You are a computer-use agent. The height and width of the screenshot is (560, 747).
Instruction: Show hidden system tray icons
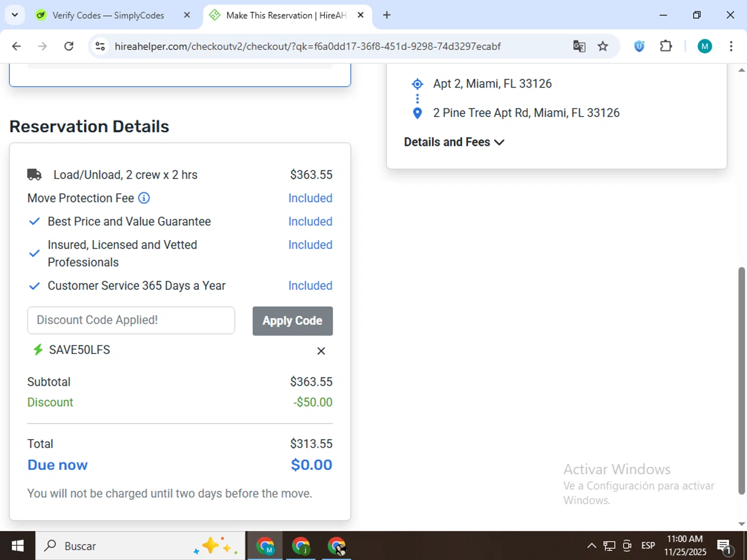pyautogui.click(x=591, y=546)
